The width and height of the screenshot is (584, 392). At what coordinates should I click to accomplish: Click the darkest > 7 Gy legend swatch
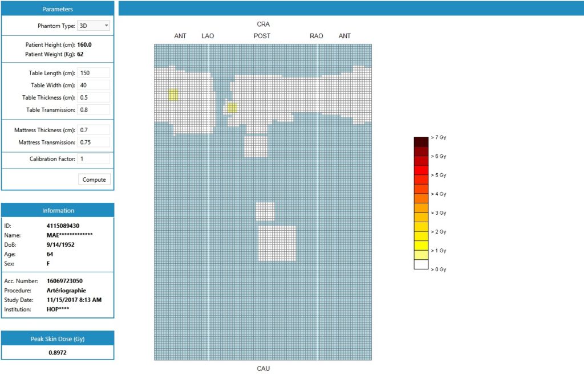click(x=421, y=142)
